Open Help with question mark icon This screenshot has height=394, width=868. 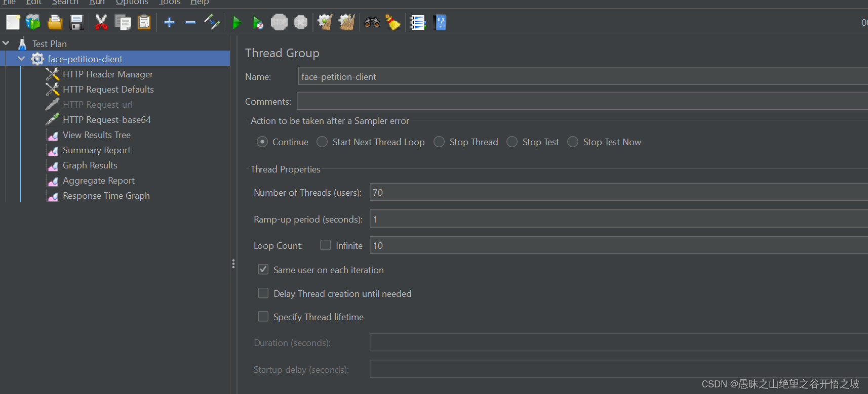(440, 22)
